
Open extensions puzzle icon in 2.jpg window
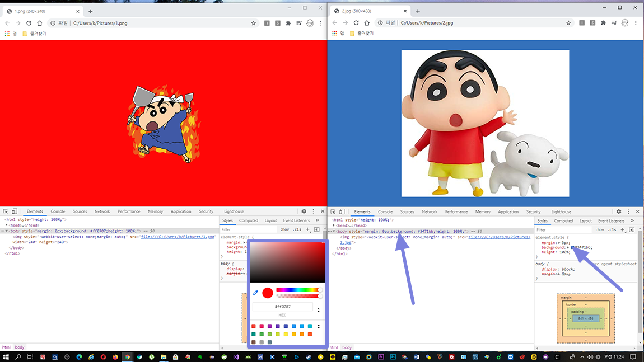[x=603, y=23]
